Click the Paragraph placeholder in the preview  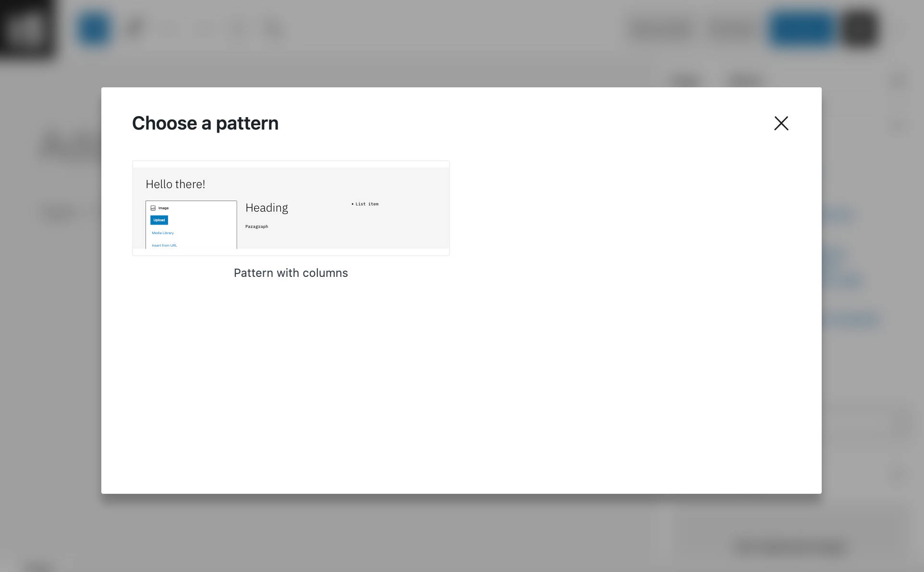[256, 226]
